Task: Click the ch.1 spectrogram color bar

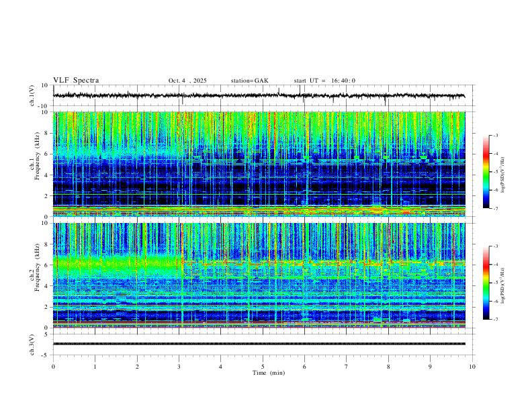Action: (x=486, y=172)
